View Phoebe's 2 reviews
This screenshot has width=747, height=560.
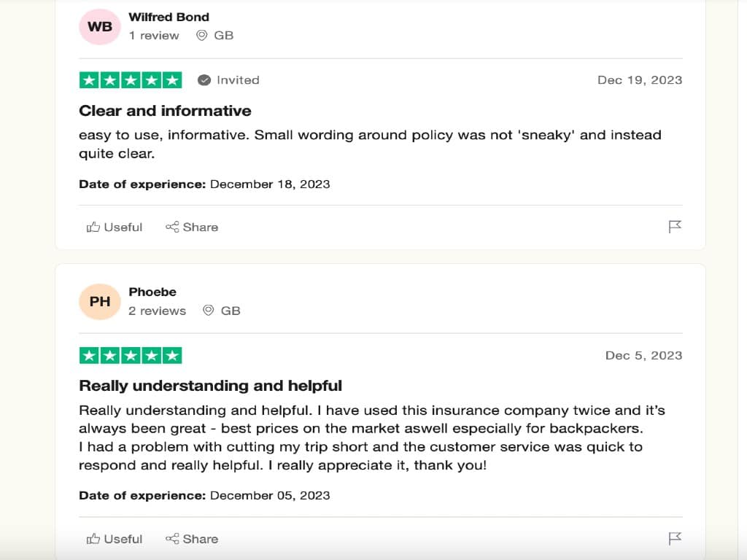pos(157,311)
